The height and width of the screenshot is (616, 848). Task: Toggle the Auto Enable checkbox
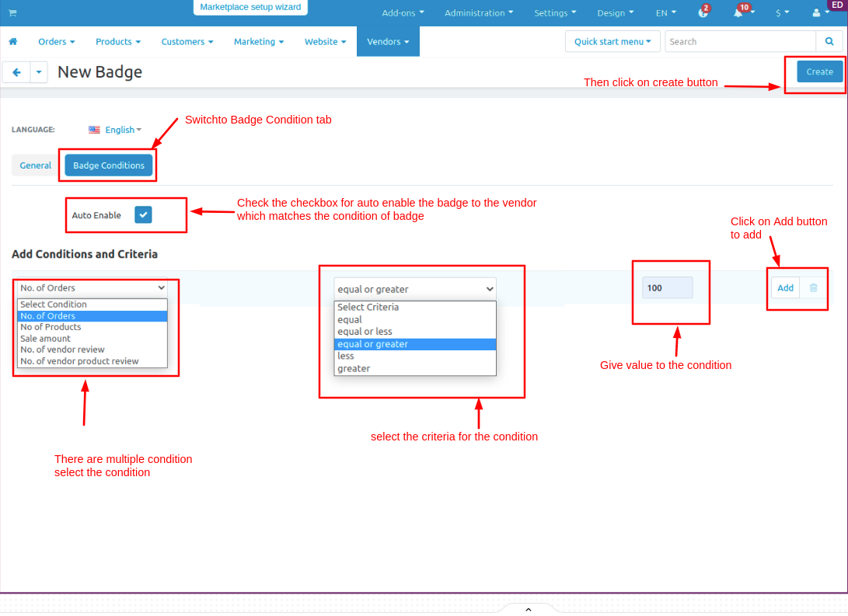143,215
